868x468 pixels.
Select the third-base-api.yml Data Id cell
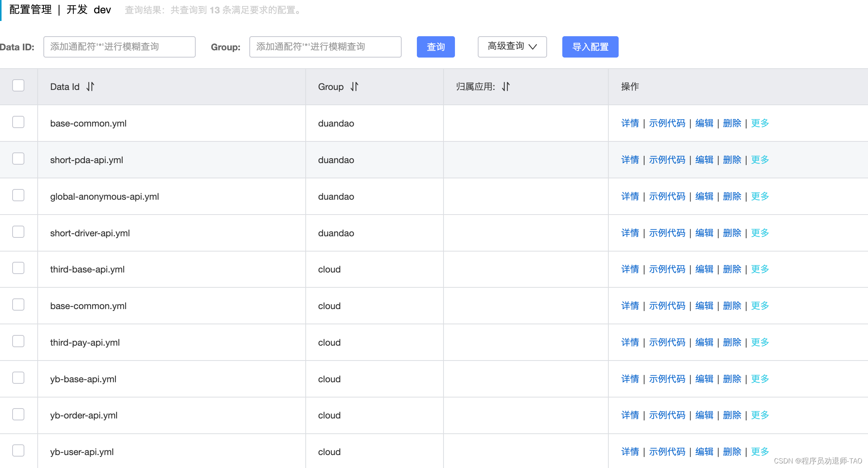coord(172,269)
